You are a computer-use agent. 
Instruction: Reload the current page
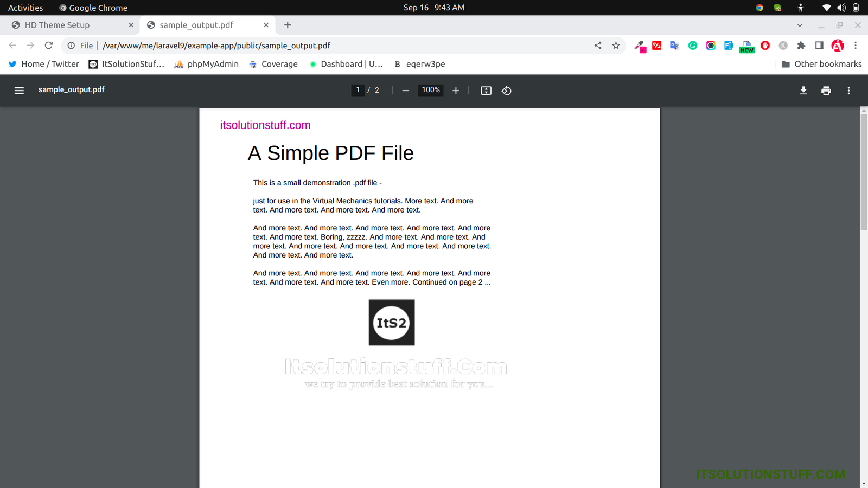tap(49, 46)
